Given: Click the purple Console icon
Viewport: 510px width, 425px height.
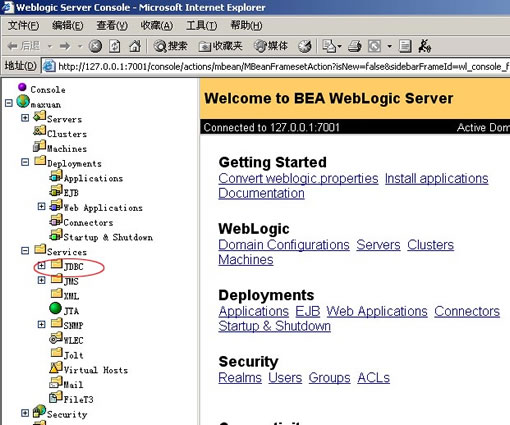Looking at the screenshot, I should click(22, 87).
